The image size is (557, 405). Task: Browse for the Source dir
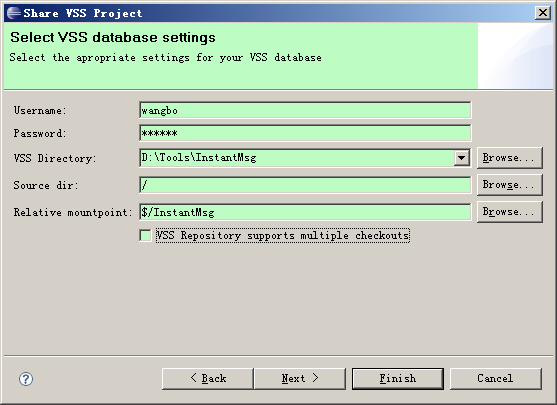click(509, 185)
